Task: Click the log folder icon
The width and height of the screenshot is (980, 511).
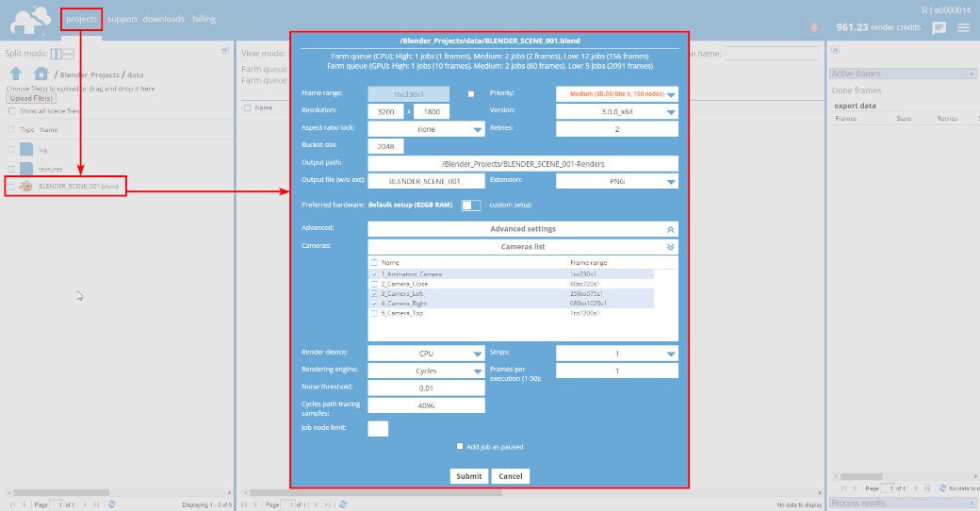Action: pyautogui.click(x=26, y=149)
